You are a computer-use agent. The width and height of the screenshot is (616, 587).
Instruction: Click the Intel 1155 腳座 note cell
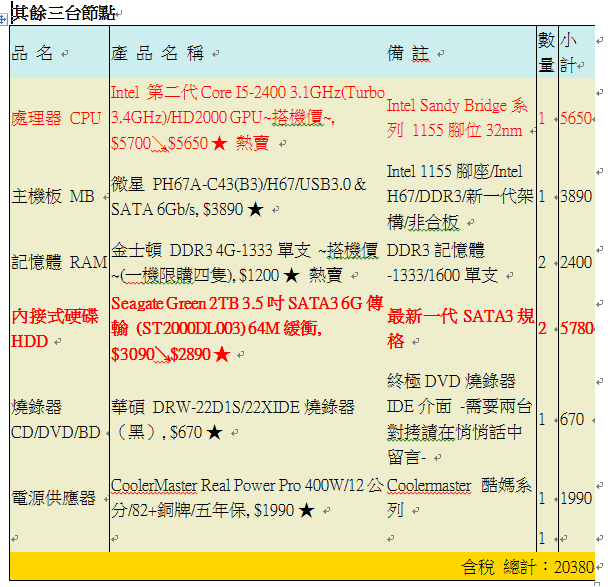[460, 196]
